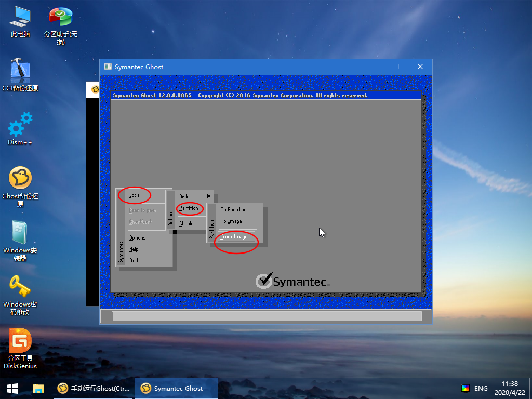532x399 pixels.
Task: Select Local in the Ghost menu
Action: [x=135, y=195]
